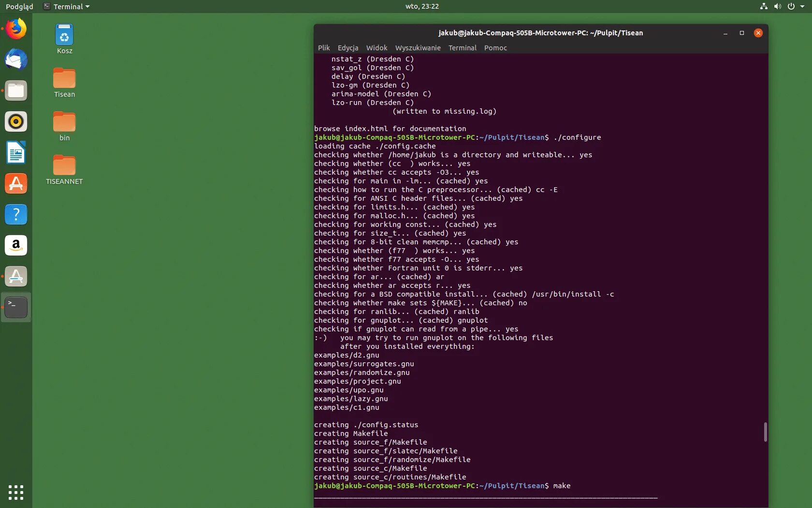Select the Terminal icon in dock

(16, 307)
